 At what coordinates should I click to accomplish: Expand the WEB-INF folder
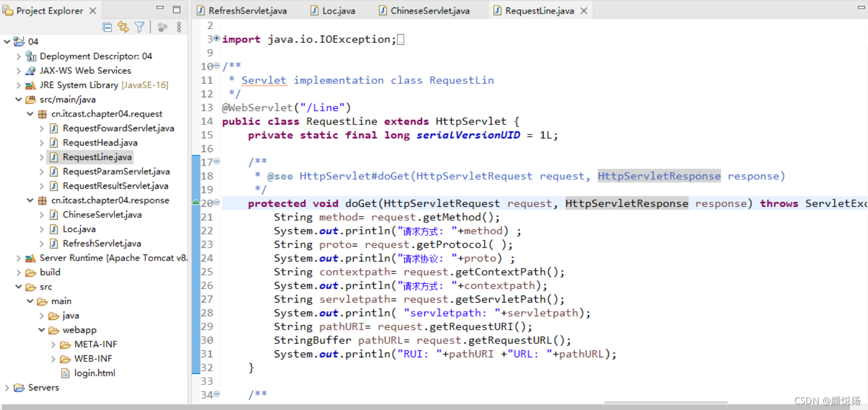click(53, 359)
